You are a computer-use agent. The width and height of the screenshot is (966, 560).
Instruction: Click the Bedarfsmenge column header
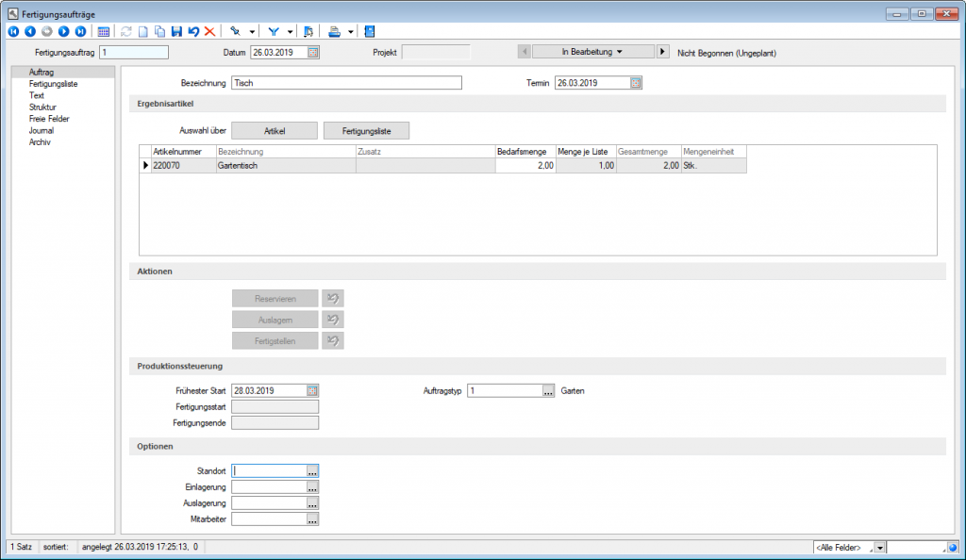(525, 152)
